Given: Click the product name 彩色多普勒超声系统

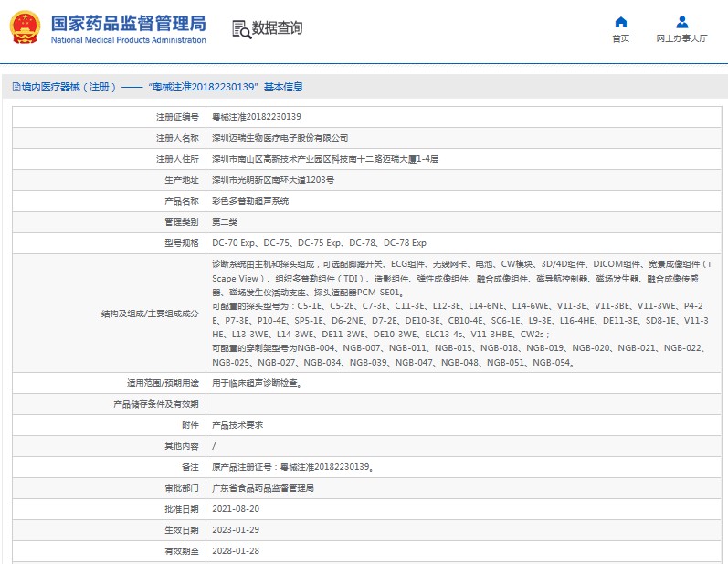Looking at the screenshot, I should coord(250,200).
